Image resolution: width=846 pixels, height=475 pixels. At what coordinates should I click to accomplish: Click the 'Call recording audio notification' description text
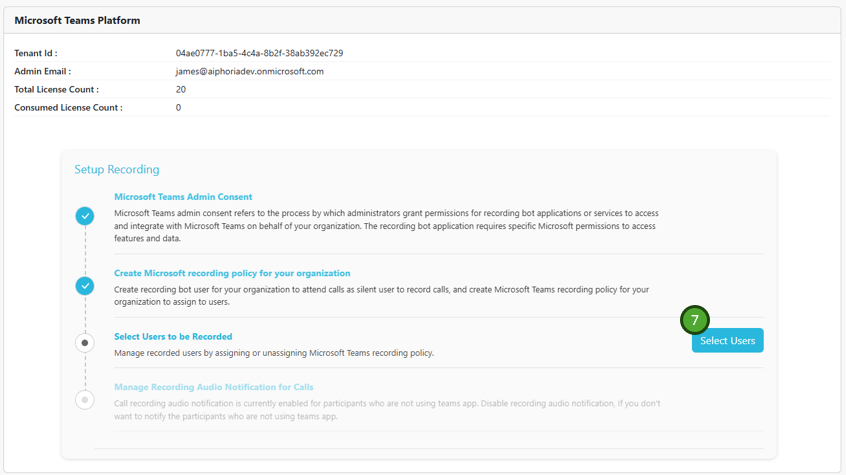click(387, 410)
